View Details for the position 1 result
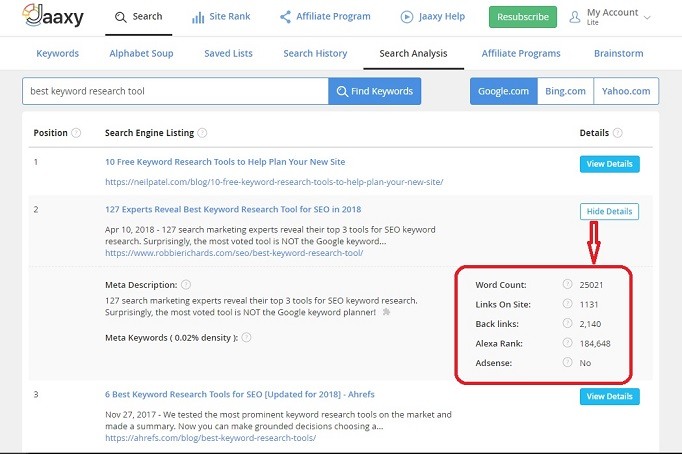 point(609,164)
